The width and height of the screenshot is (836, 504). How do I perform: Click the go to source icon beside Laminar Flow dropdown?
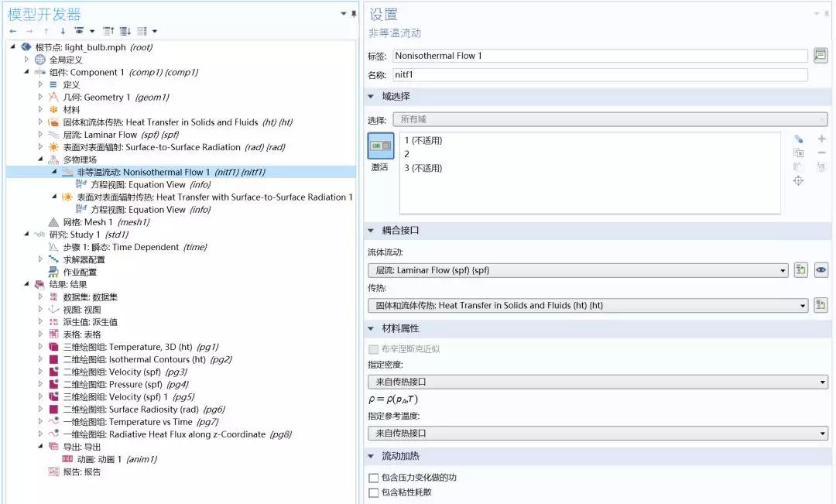(x=800, y=270)
